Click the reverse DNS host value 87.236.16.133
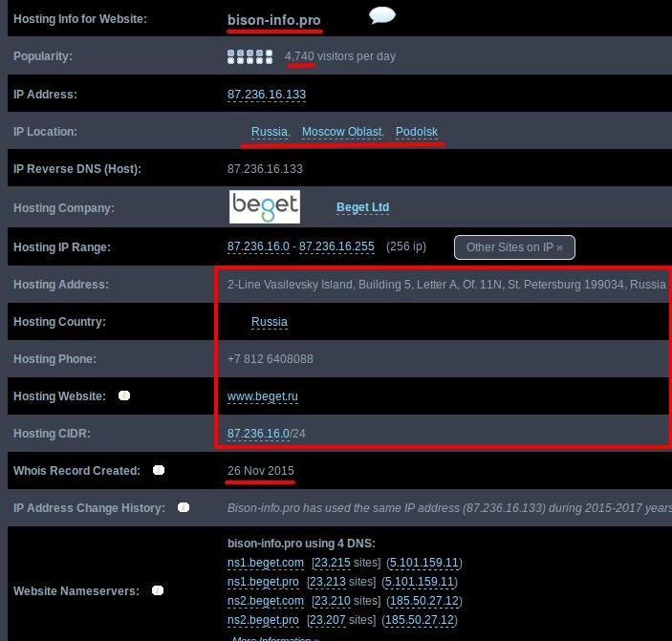 pos(265,169)
